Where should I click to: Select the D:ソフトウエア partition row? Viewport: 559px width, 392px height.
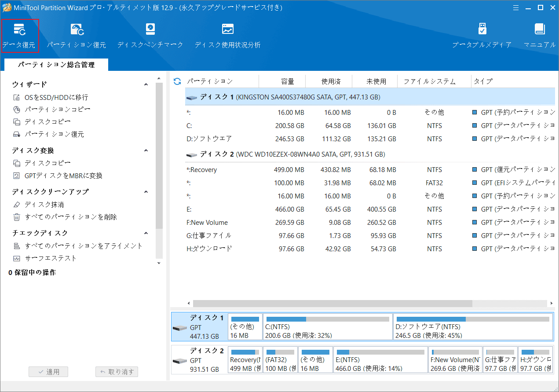(x=370, y=139)
